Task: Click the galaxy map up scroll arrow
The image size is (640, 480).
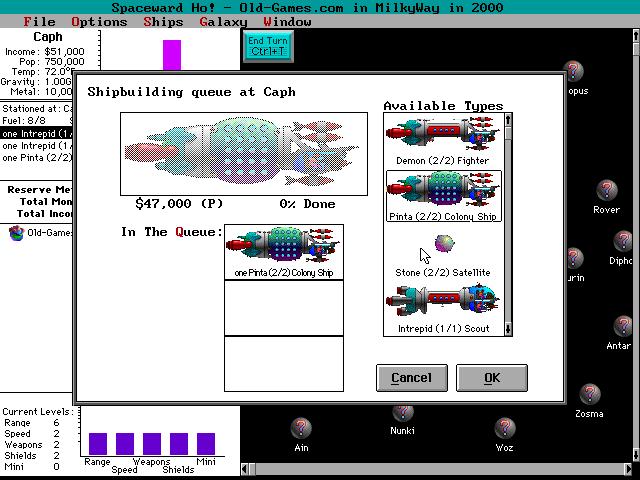Action: coord(636,36)
